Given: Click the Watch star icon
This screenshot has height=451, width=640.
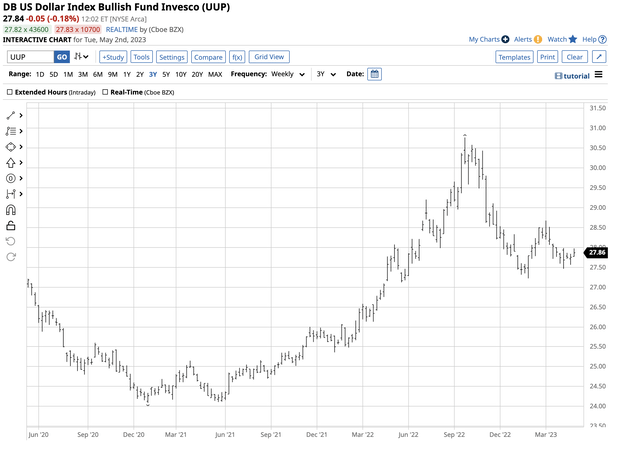Looking at the screenshot, I should (x=573, y=39).
